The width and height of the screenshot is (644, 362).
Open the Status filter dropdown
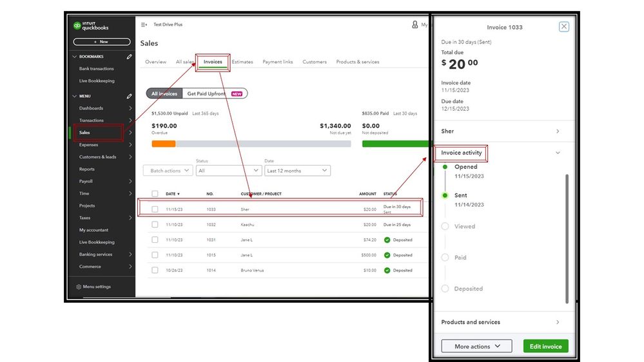click(229, 171)
